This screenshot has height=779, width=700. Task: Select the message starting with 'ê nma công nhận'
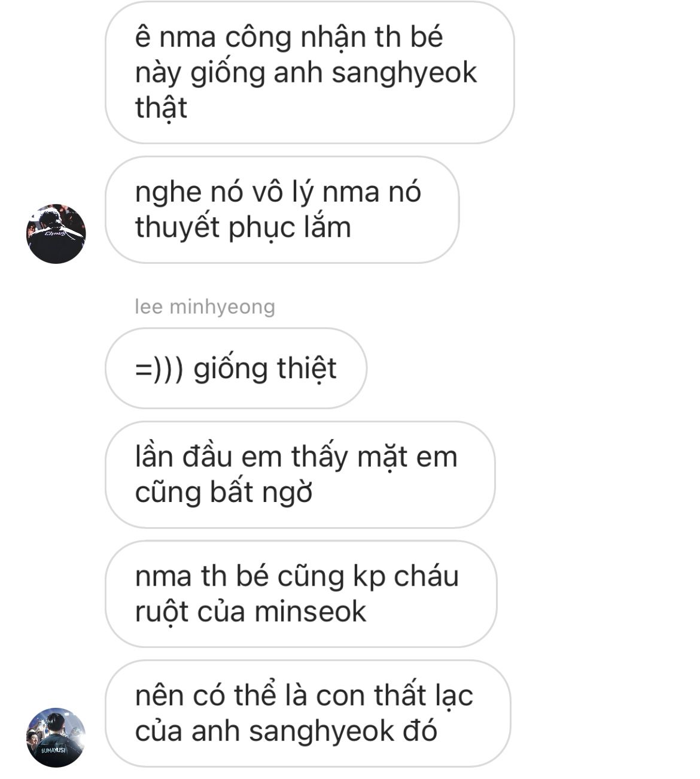(x=310, y=72)
